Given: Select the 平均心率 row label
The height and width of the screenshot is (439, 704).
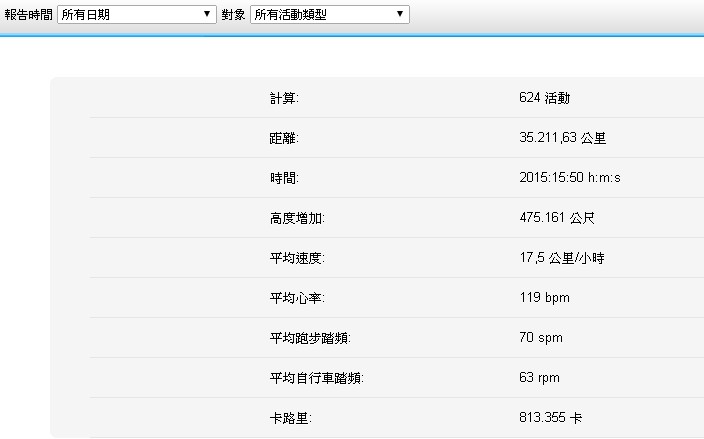Looking at the screenshot, I should pyautogui.click(x=297, y=298).
